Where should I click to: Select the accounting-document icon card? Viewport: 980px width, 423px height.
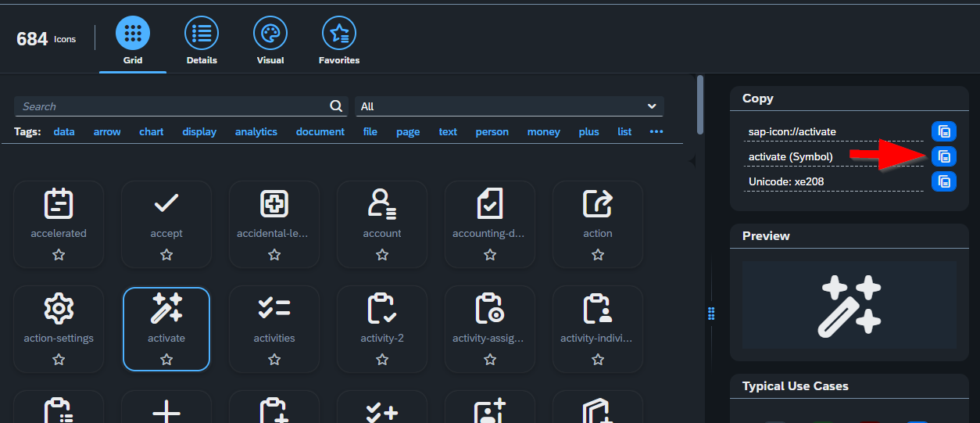coord(490,224)
